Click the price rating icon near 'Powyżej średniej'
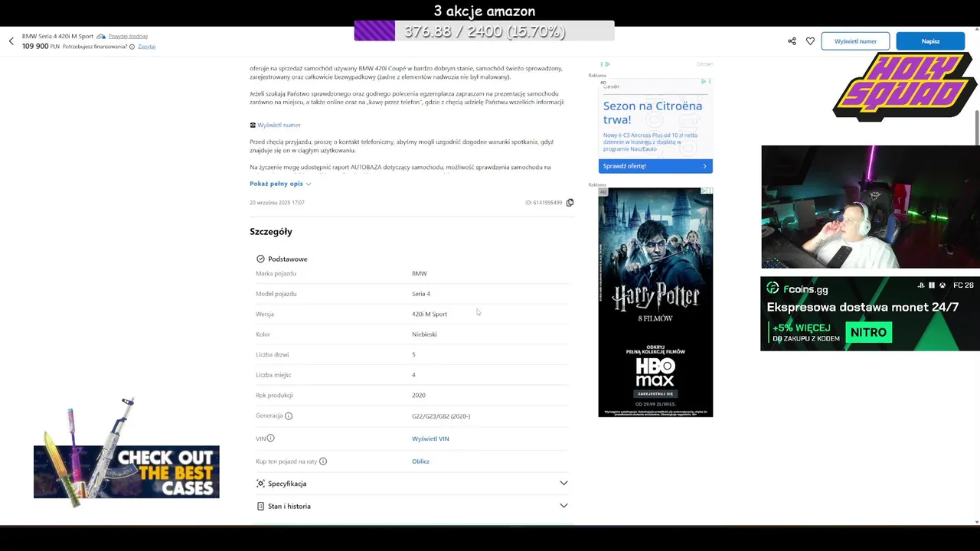This screenshot has width=980, height=551. point(101,36)
